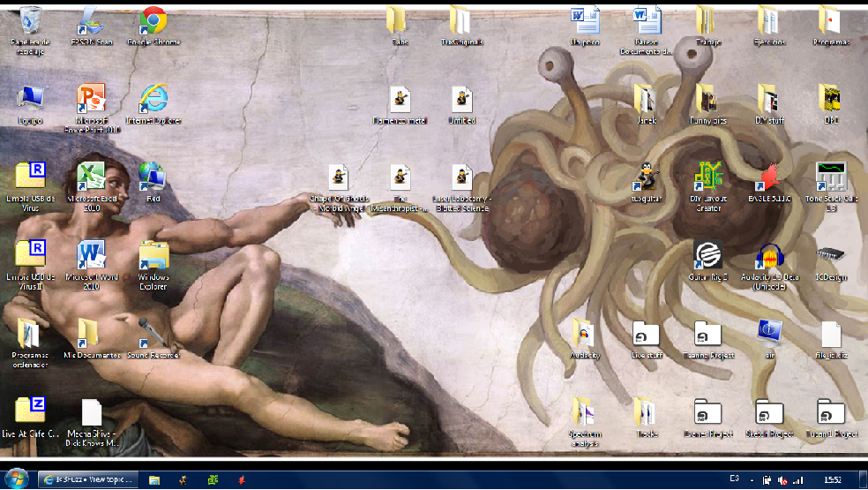The image size is (868, 490).
Task: Select the Microsoft Excel 2010 shortcut
Action: [x=91, y=177]
